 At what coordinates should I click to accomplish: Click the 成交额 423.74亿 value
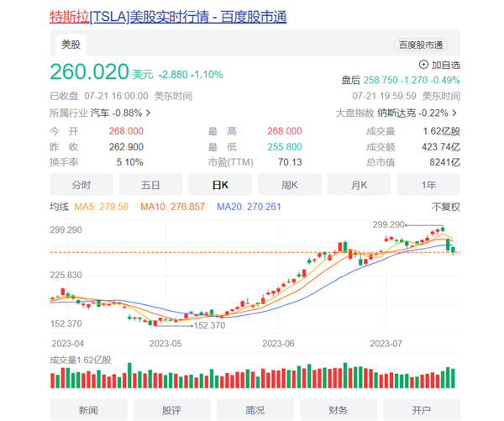pos(441,147)
